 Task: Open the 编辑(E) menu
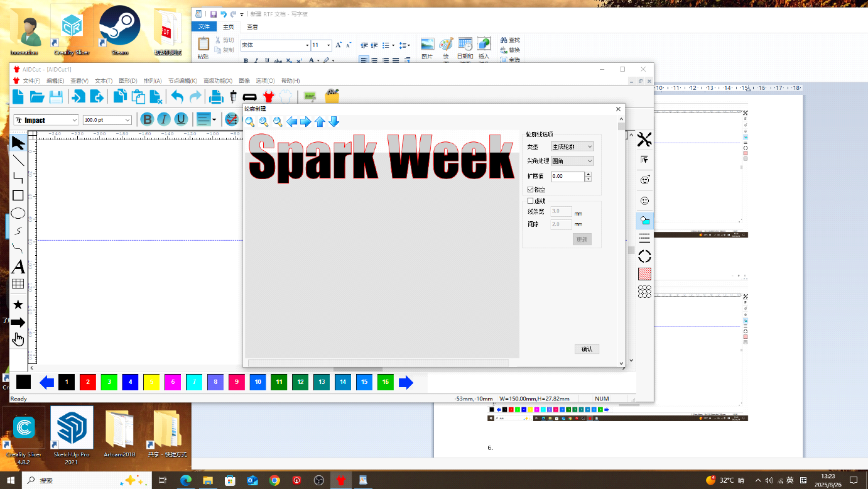tap(55, 81)
